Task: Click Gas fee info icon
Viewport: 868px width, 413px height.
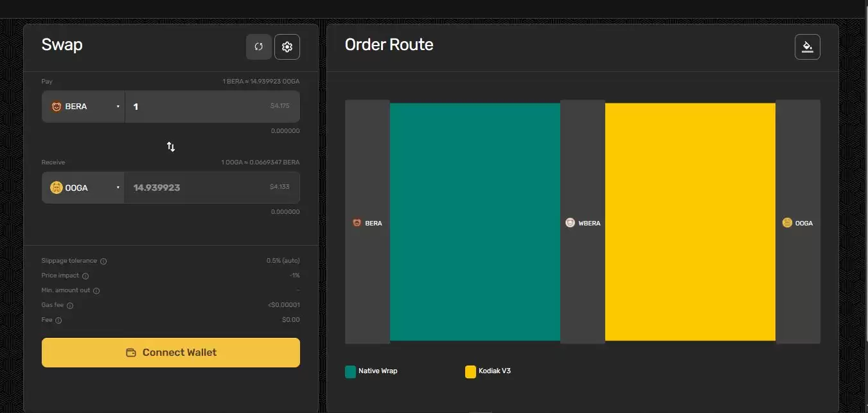Action: [x=70, y=306]
